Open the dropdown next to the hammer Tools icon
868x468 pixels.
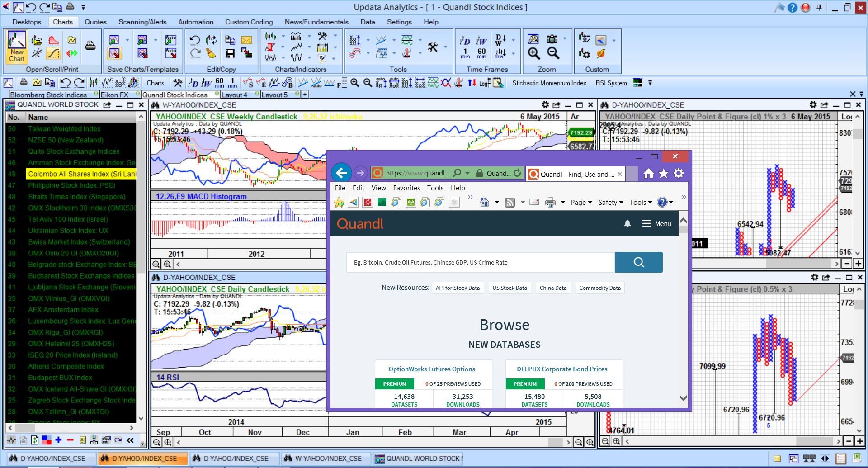tap(445, 47)
